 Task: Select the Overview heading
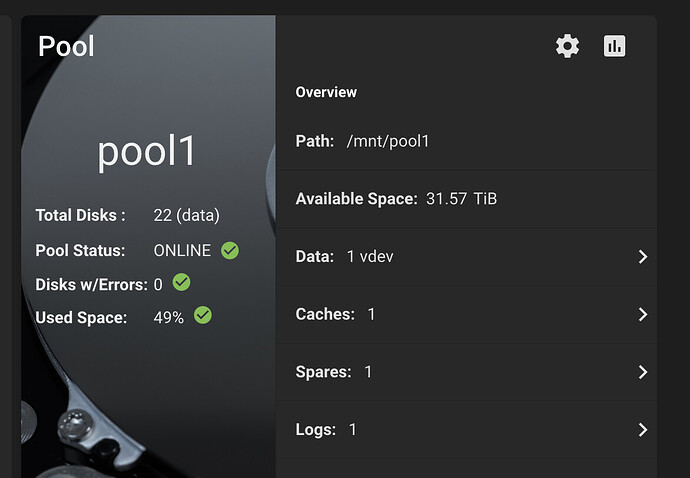(x=326, y=92)
